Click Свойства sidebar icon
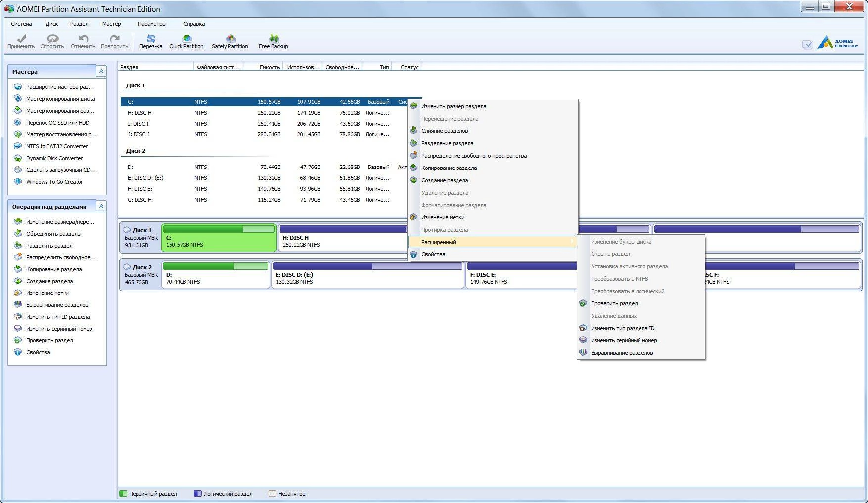This screenshot has width=868, height=503. click(18, 352)
